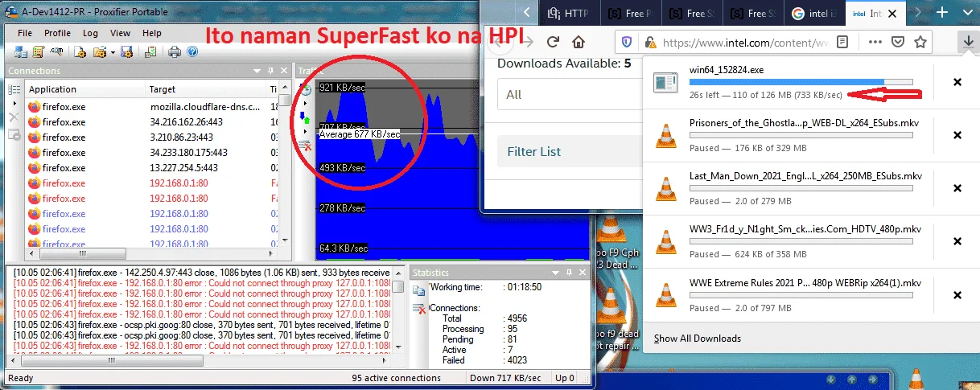Pin the Connections panel
The width and height of the screenshot is (980, 390).
272,72
